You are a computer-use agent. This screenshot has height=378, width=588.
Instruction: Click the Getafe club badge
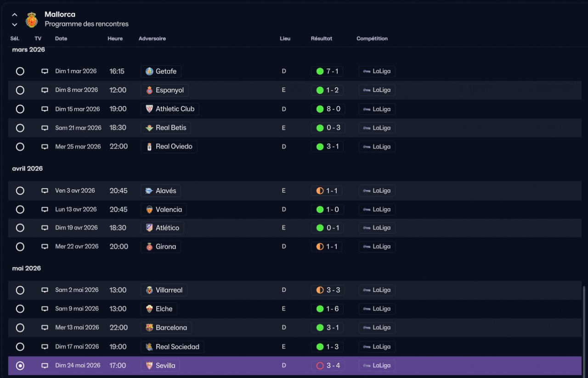pos(149,71)
